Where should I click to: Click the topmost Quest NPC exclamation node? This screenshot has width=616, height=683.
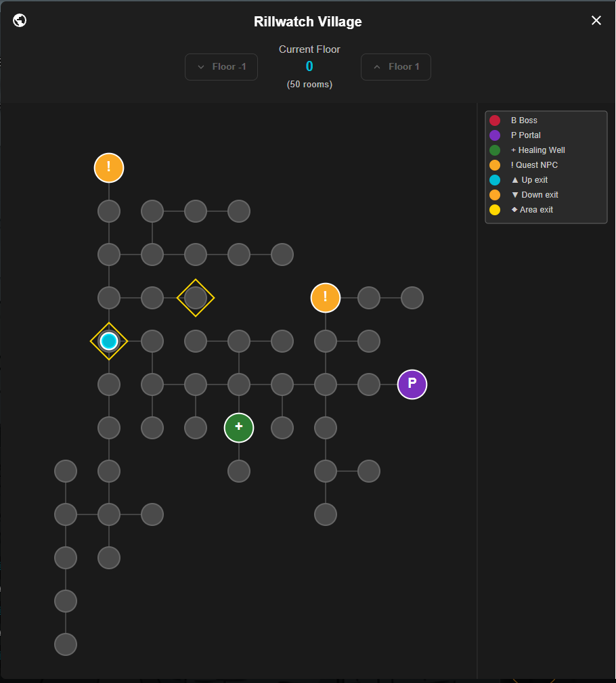point(109,168)
